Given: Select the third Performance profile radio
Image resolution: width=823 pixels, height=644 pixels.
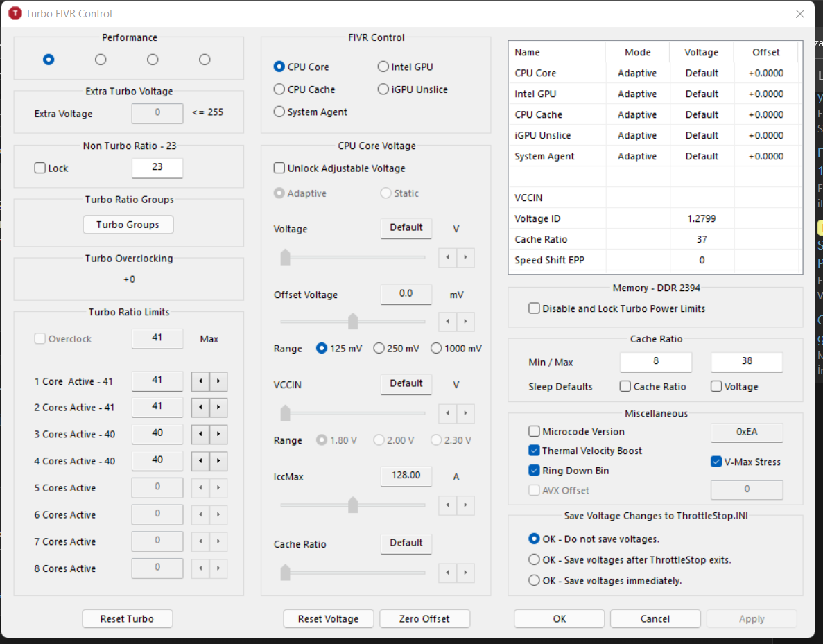Looking at the screenshot, I should tap(153, 60).
